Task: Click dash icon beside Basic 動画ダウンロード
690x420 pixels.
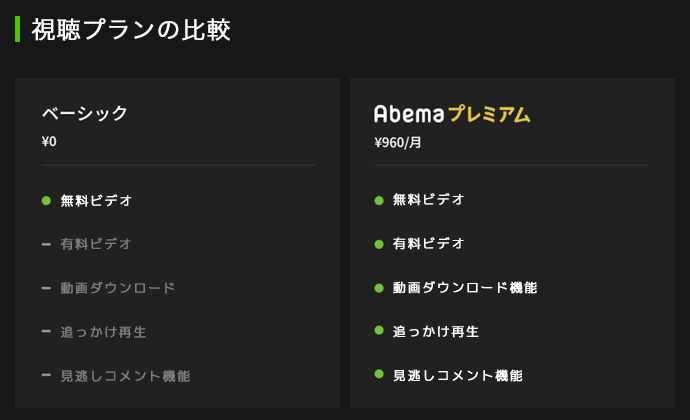Action: point(46,288)
